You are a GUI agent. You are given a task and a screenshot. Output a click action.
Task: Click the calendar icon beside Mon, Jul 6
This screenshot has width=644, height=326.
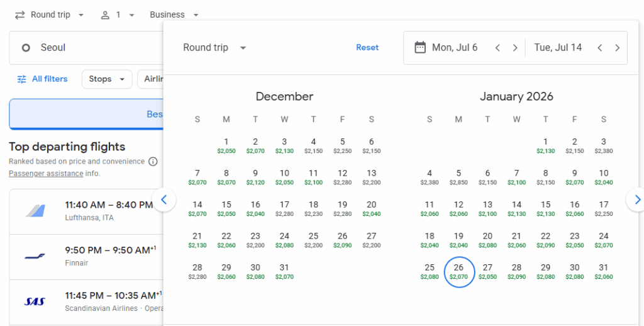click(x=420, y=48)
